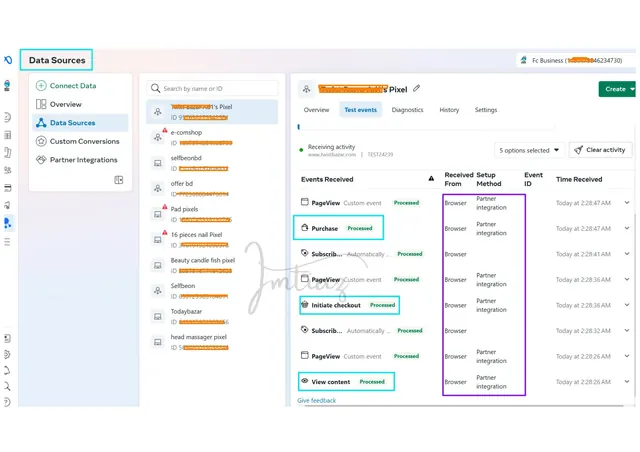This screenshot has height=452, width=640.
Task: Click the warning badge on 16 pieces nail Pixel
Action: pos(165,232)
